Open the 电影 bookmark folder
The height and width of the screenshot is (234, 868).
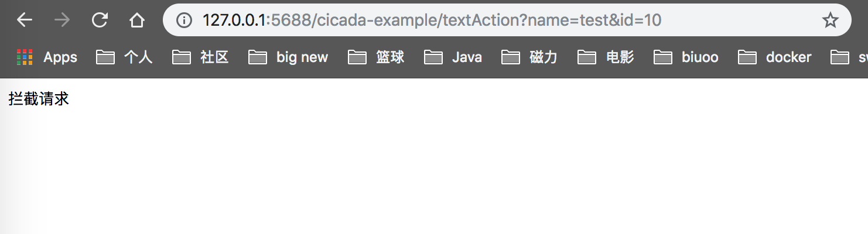[606, 57]
